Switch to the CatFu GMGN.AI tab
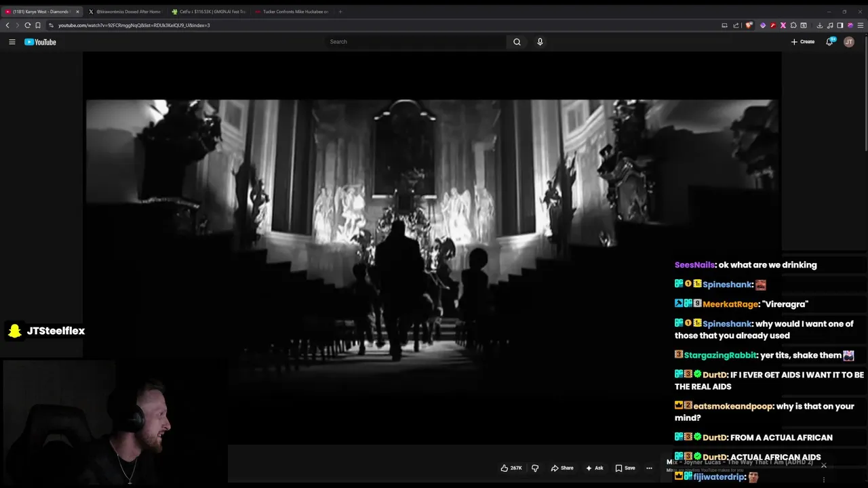The image size is (868, 488). click(x=208, y=12)
